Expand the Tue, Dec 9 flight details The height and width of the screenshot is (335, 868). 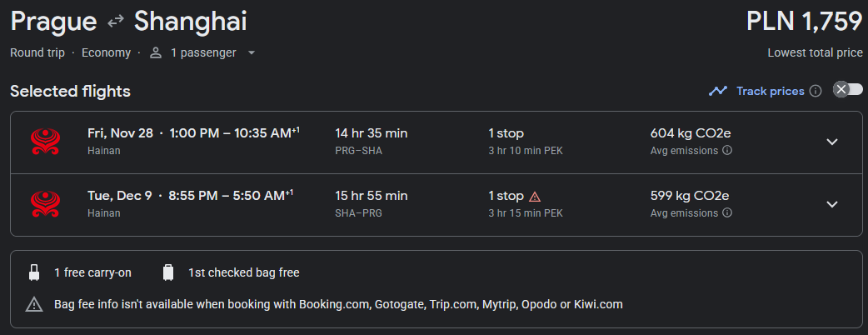pyautogui.click(x=831, y=204)
